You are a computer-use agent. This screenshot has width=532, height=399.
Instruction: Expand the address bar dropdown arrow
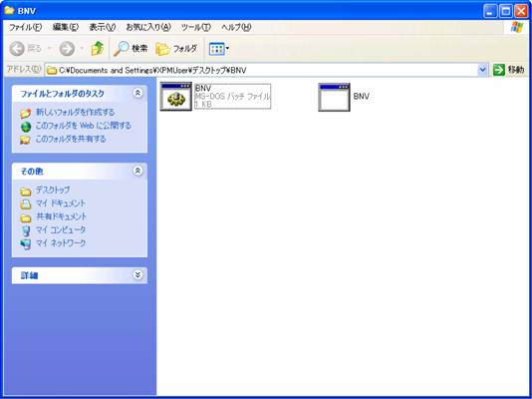[x=482, y=70]
